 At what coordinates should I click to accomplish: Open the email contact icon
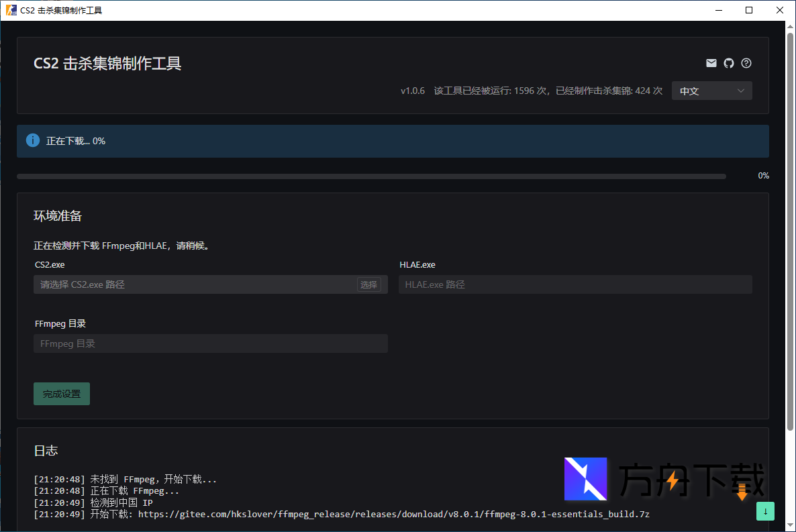[711, 63]
